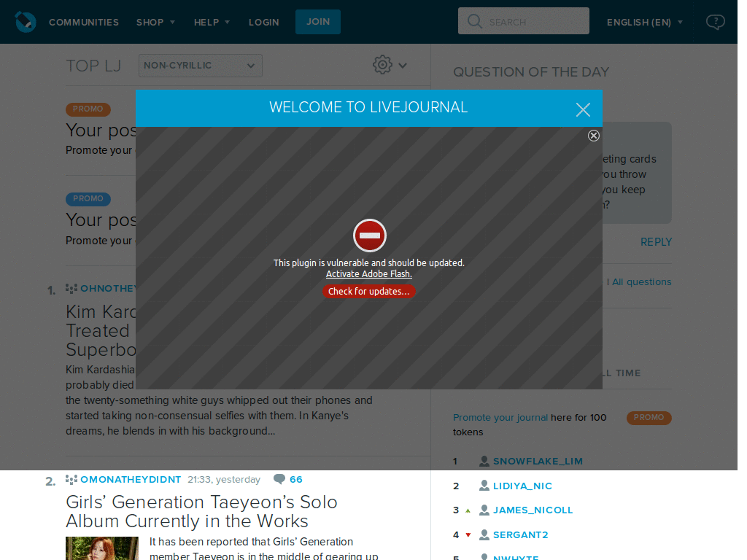Click the Question of the Day heading
Screen dimensions: 747x560
(x=531, y=72)
